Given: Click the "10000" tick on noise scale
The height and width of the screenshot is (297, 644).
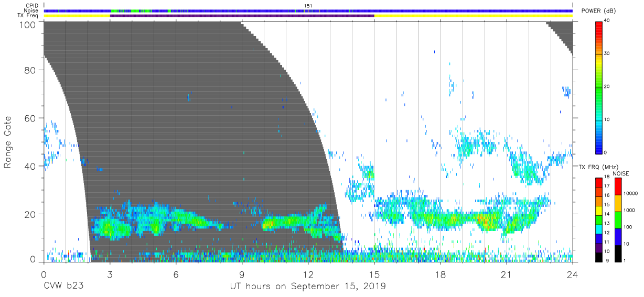Looking at the screenshot, I should click(631, 193).
